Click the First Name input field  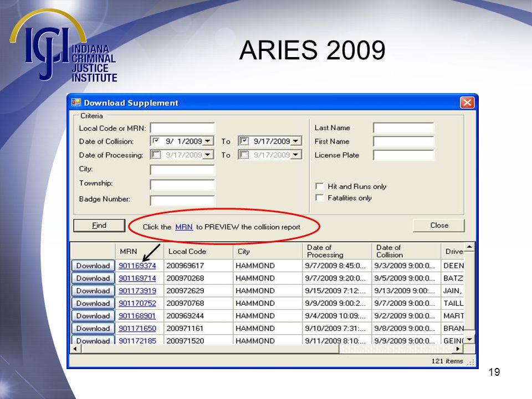click(x=403, y=141)
